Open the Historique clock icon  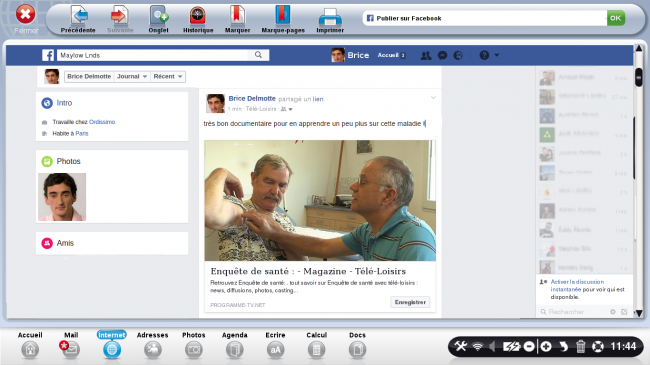tap(198, 17)
